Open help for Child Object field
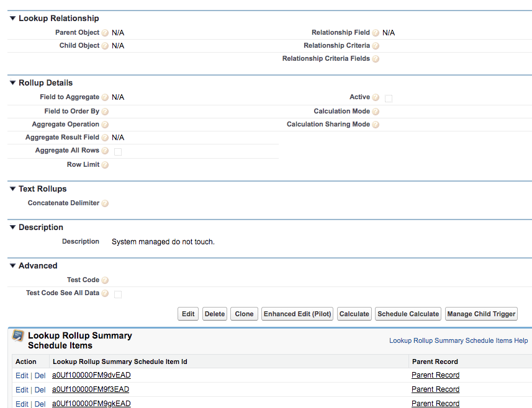The height and width of the screenshot is (408, 532). [x=104, y=45]
